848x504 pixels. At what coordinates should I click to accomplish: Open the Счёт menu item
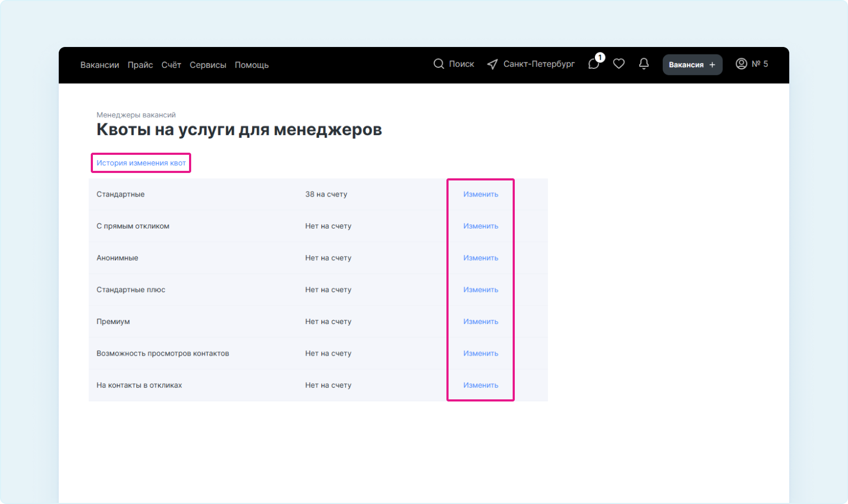[x=171, y=65]
